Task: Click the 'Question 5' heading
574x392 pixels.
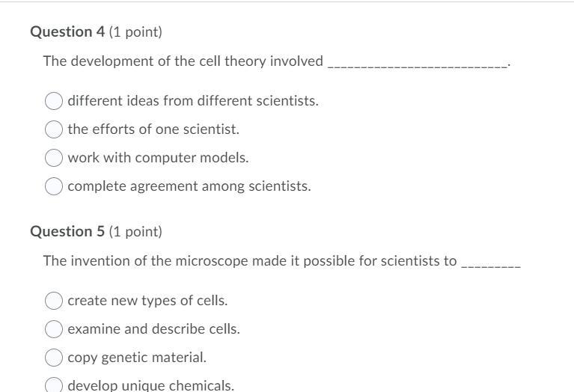Action: [67, 231]
